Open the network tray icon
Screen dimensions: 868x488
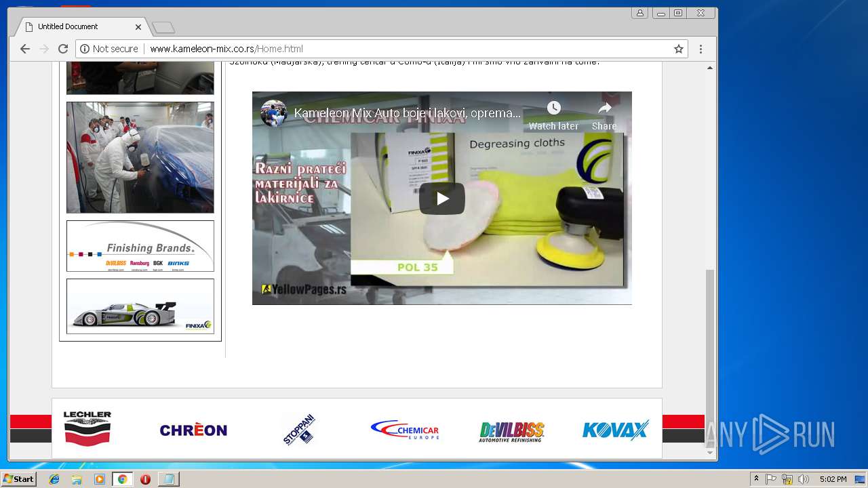point(787,479)
